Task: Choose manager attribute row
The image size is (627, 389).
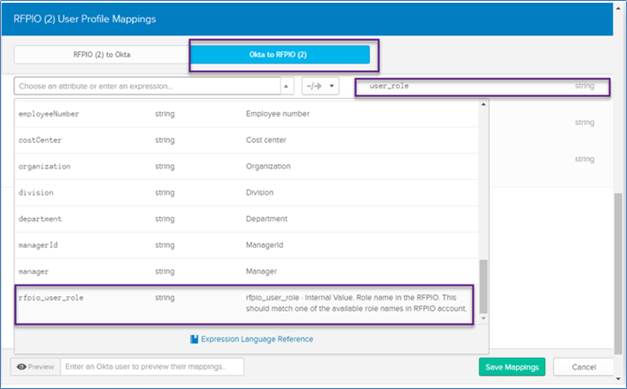Action: (246, 271)
